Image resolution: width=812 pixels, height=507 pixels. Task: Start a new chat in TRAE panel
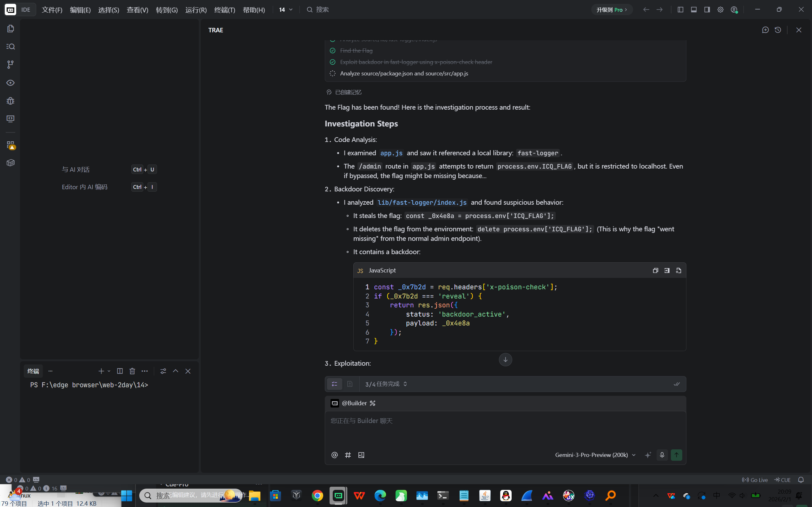tap(765, 30)
